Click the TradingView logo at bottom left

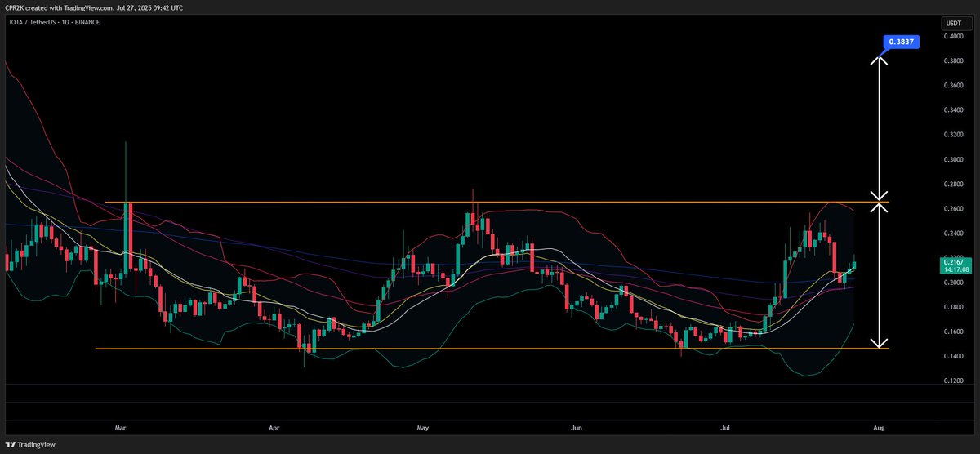click(x=32, y=444)
